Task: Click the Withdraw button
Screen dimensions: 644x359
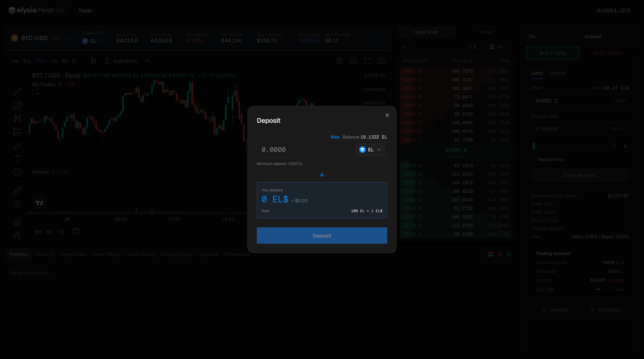Action: tap(605, 310)
